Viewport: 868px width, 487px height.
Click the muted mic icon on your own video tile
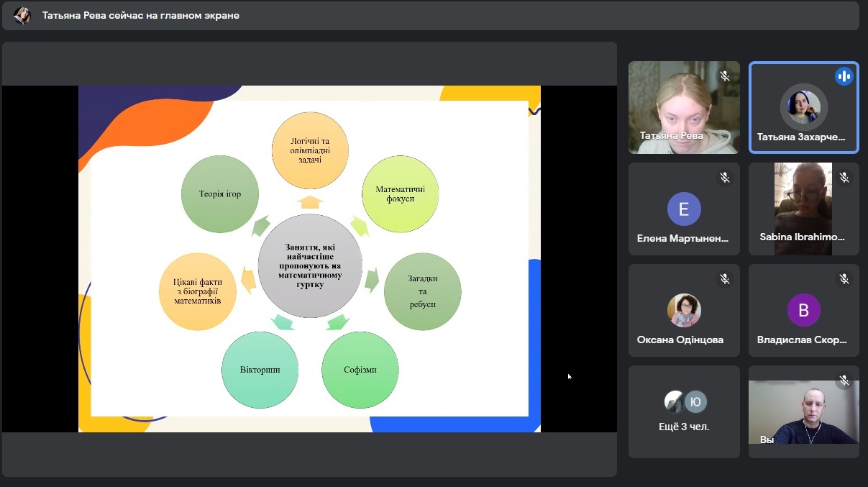[x=844, y=380]
